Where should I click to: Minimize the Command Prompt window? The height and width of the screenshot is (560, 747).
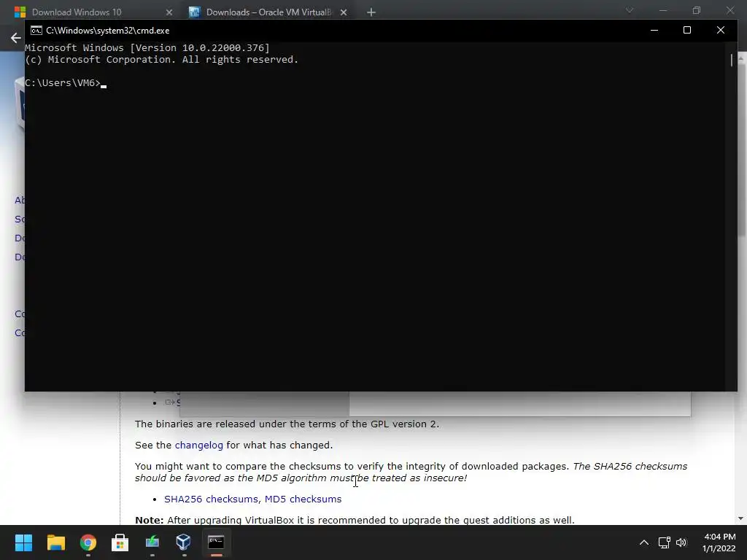pos(654,30)
